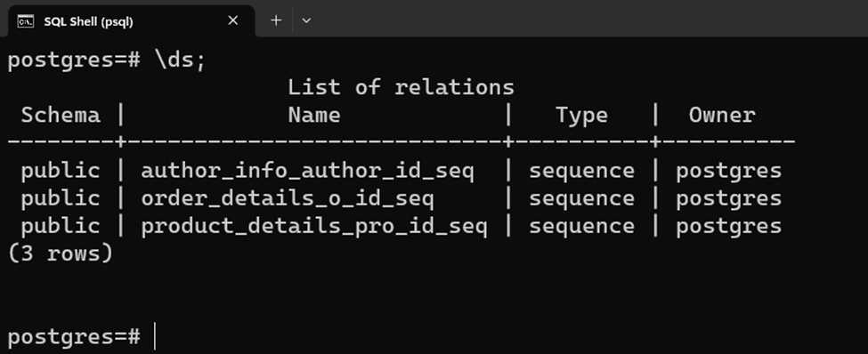Screen dimensions: 868x354
Task: Open a new terminal tab with plus
Action: (276, 20)
